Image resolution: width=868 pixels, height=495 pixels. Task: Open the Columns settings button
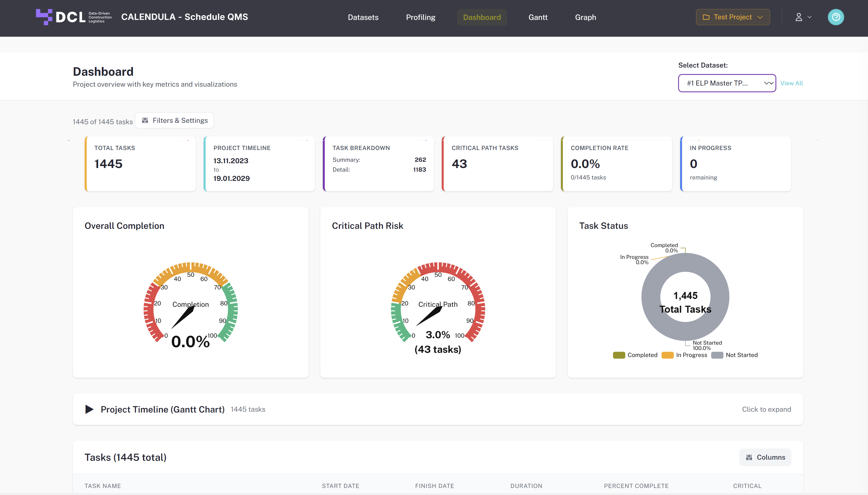click(765, 458)
